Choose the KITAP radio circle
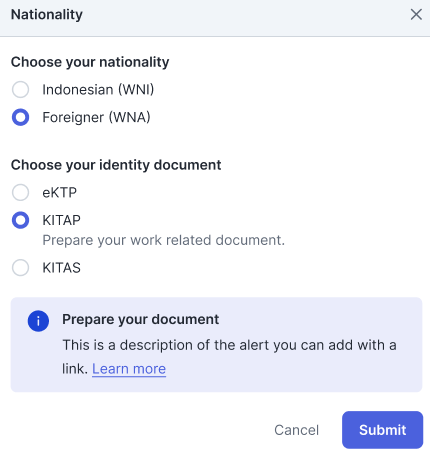This screenshot has width=430, height=457. [20, 220]
